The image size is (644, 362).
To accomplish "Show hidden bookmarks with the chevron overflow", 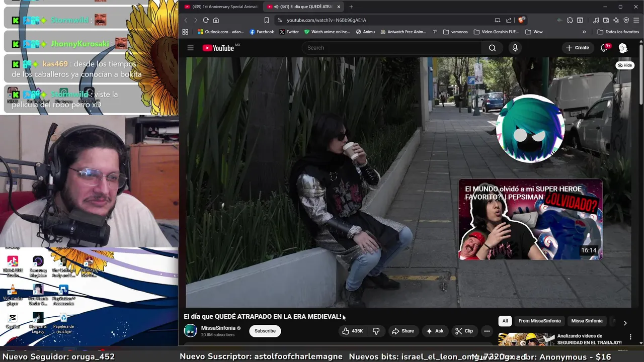I will 584,32.
